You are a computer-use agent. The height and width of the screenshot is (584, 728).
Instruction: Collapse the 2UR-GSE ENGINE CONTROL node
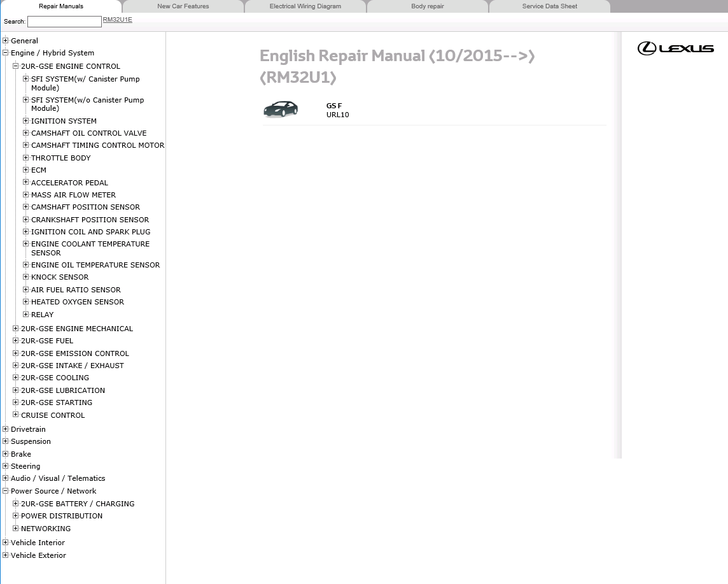[16, 66]
